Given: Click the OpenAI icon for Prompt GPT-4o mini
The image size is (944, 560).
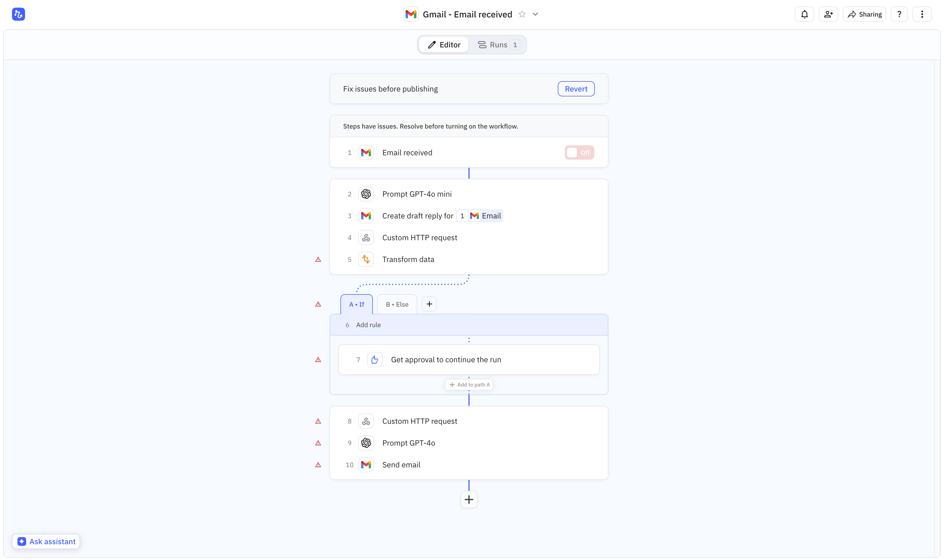Looking at the screenshot, I should [366, 194].
